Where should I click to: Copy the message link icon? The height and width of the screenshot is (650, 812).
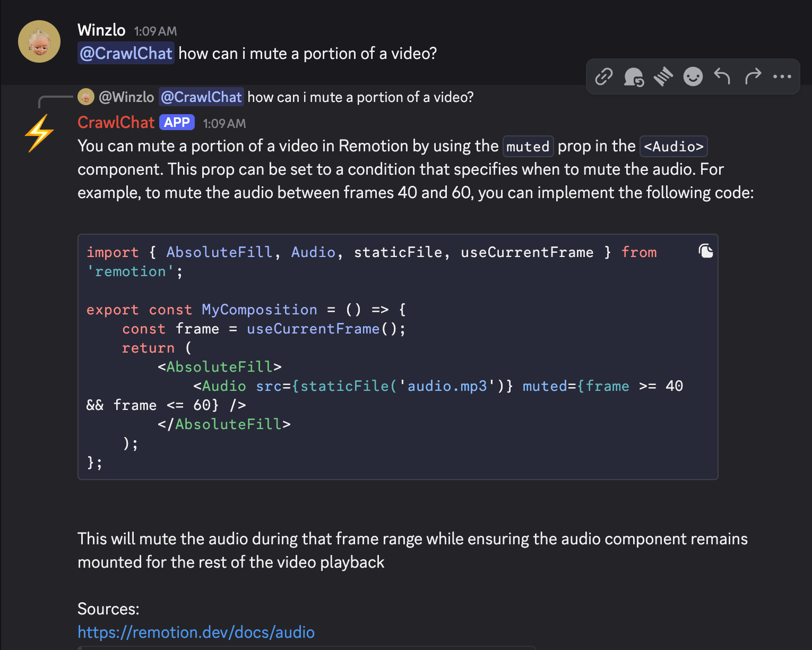(x=603, y=76)
